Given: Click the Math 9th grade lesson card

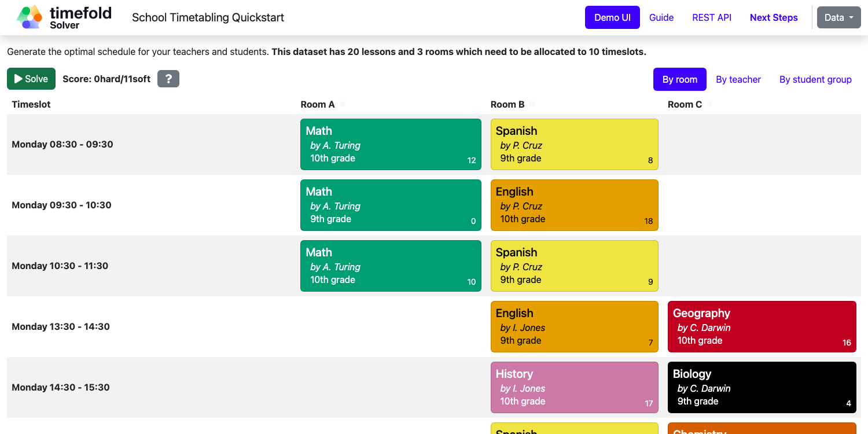Looking at the screenshot, I should (x=391, y=205).
